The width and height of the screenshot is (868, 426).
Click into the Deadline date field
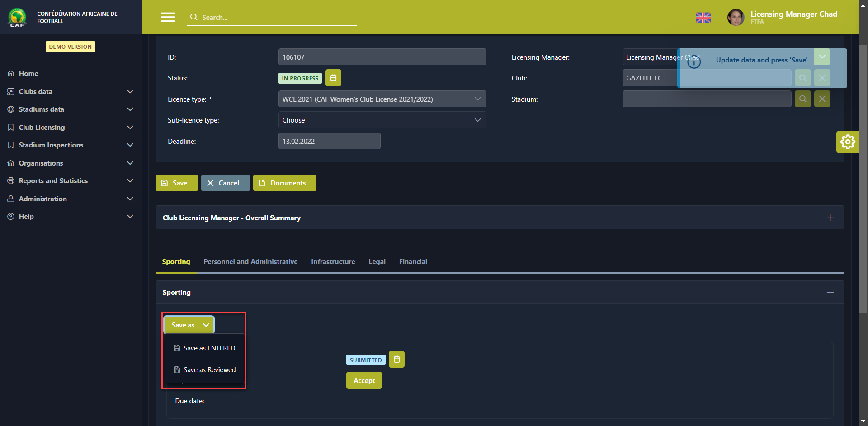tap(329, 141)
